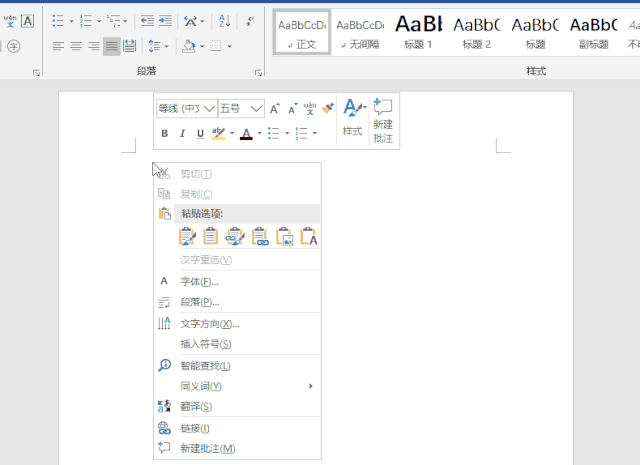
Task: Toggle Italic in the mini toolbar
Action: (x=182, y=133)
